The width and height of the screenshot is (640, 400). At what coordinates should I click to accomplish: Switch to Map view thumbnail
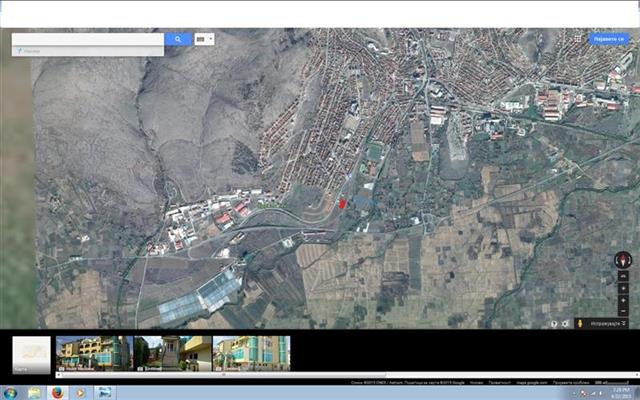[x=31, y=353]
